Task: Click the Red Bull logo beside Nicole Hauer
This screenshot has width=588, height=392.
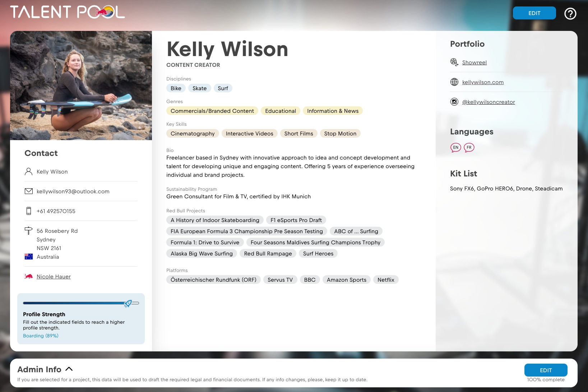Action: 29,276
